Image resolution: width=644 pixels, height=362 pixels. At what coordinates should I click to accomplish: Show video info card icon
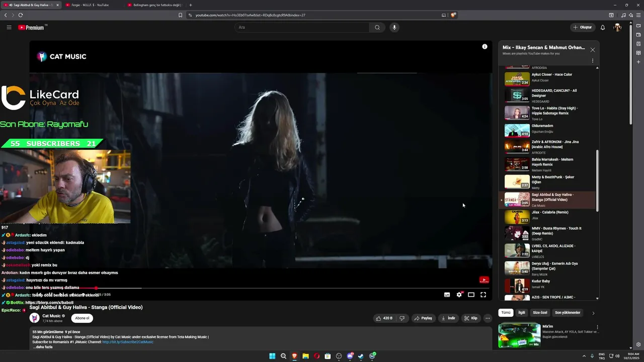click(x=485, y=46)
